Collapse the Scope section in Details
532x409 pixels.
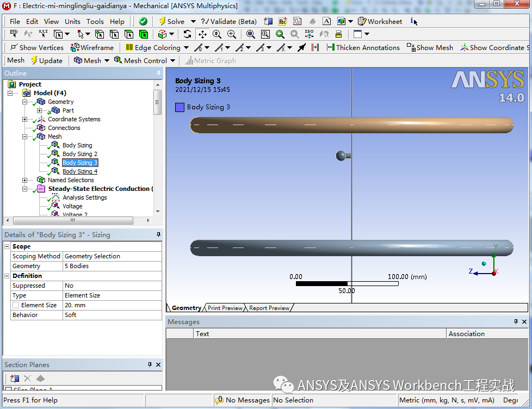7,246
